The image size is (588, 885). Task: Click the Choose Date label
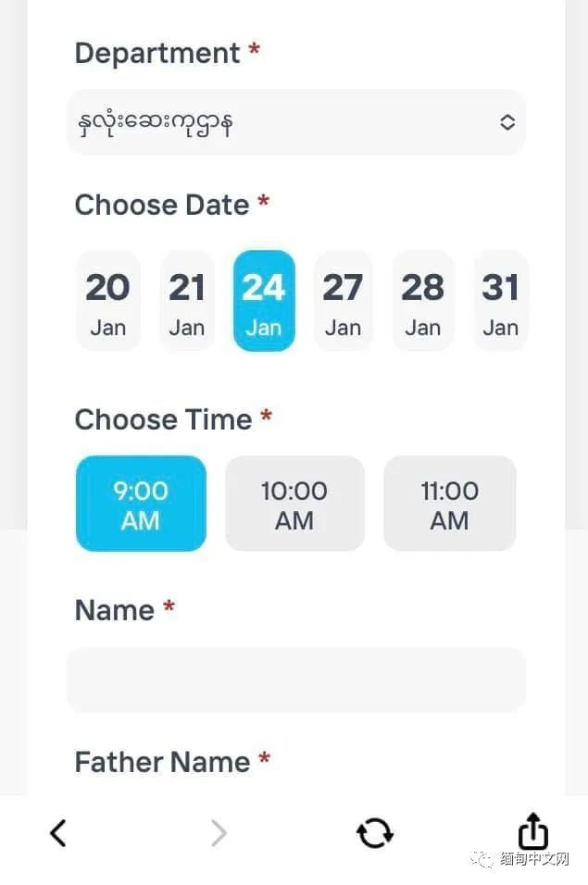162,205
